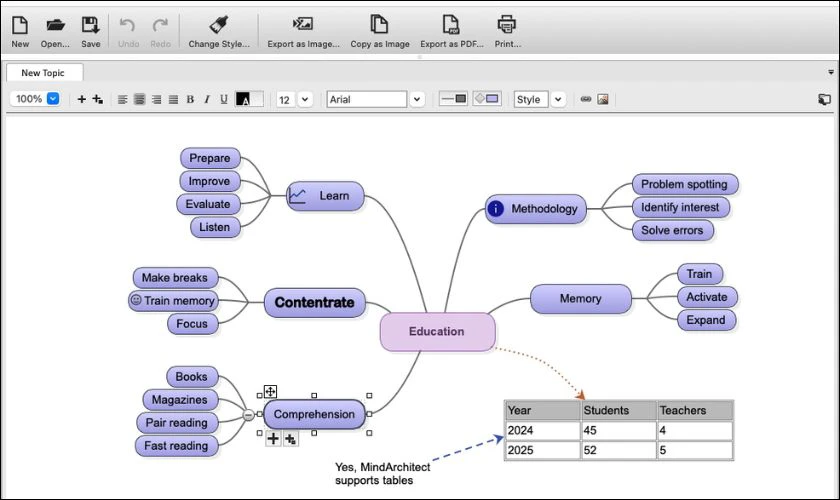Insert a hyperlink with link icon
840x500 pixels.
586,99
